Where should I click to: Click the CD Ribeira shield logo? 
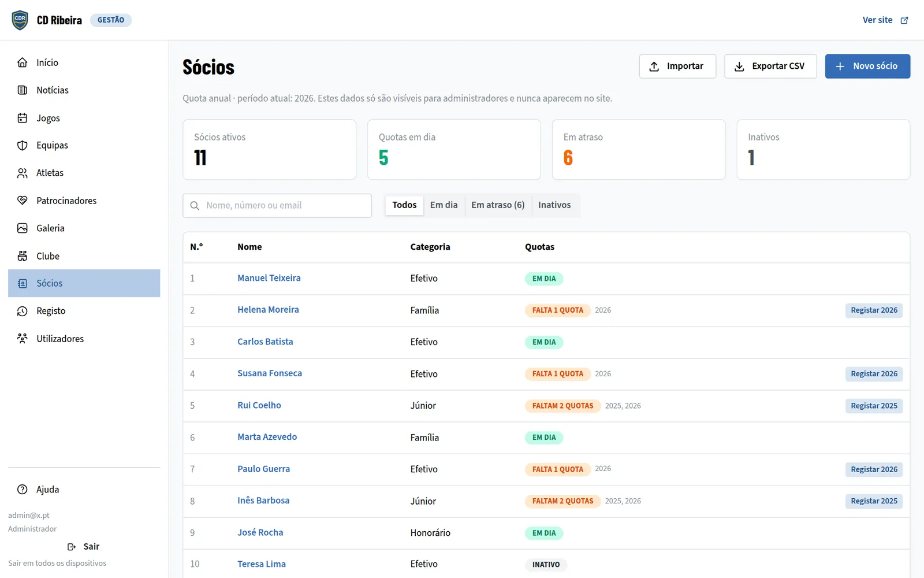pos(20,20)
